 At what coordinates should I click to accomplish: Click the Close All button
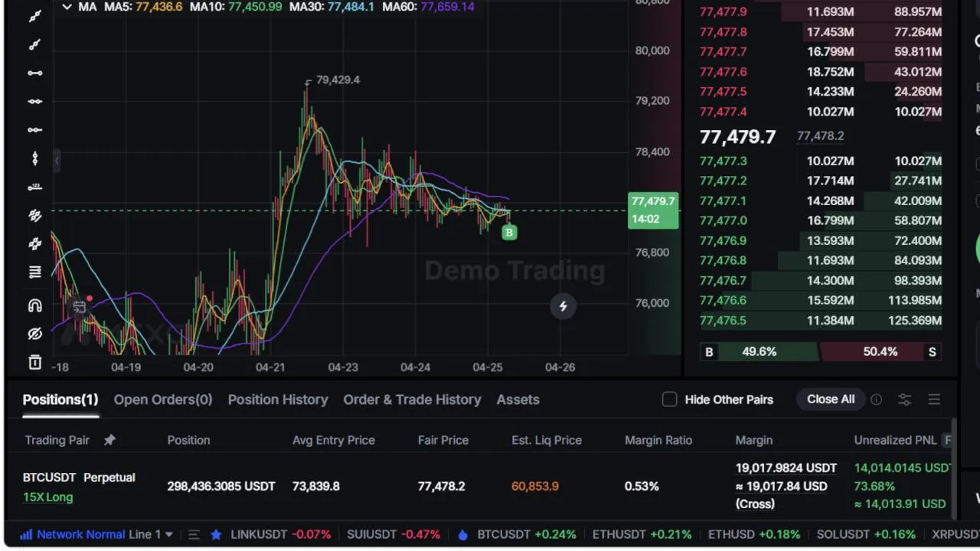pyautogui.click(x=831, y=399)
